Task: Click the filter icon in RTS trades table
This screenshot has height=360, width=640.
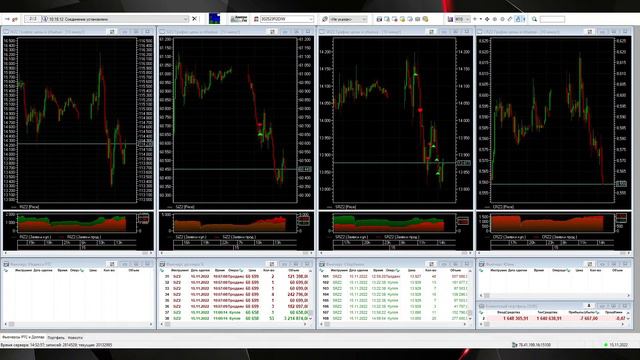Action: pos(6,270)
